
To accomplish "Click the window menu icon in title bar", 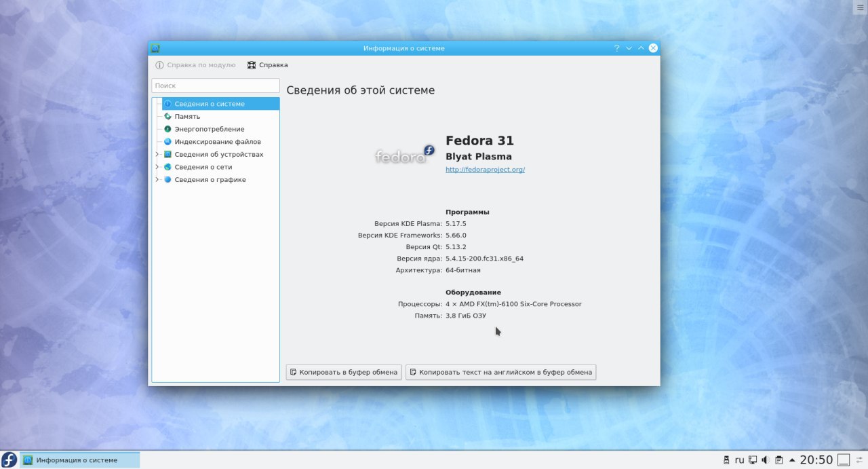I will 155,48.
